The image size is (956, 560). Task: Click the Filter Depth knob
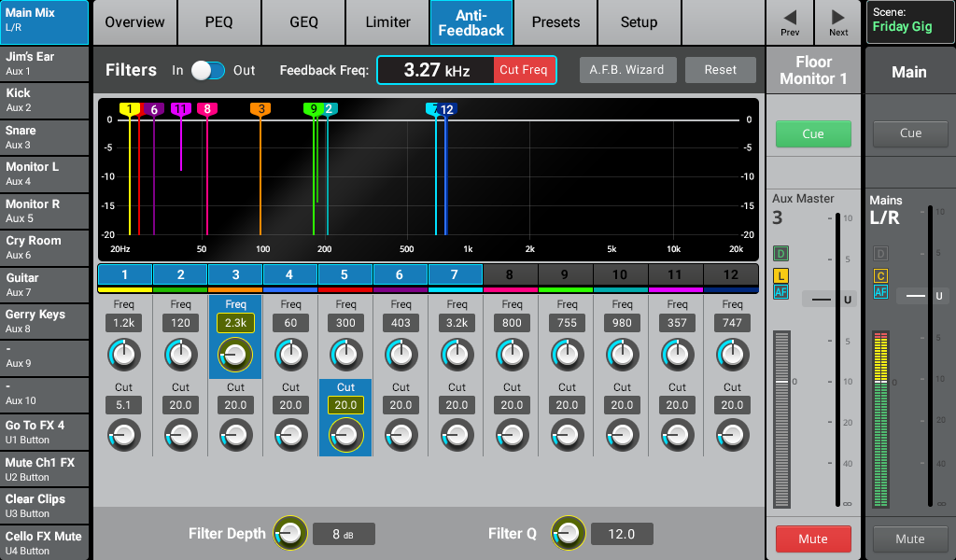pyautogui.click(x=289, y=533)
